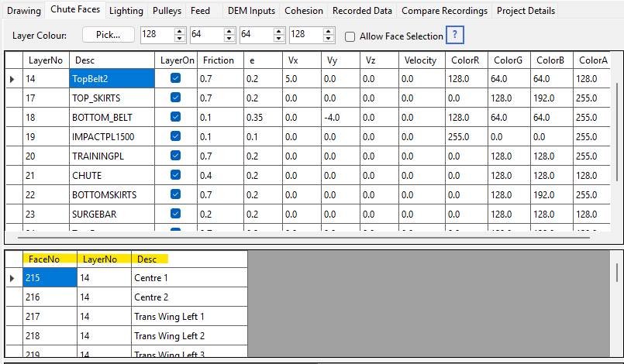Open the Cohesion tab
This screenshot has width=624, height=364.
[x=304, y=11]
